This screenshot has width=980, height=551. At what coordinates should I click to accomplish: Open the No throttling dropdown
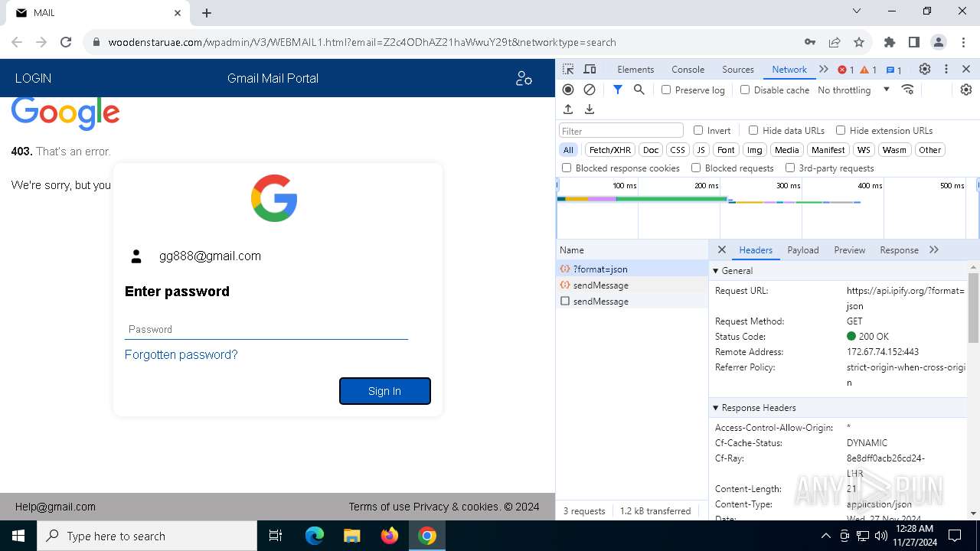click(x=854, y=90)
